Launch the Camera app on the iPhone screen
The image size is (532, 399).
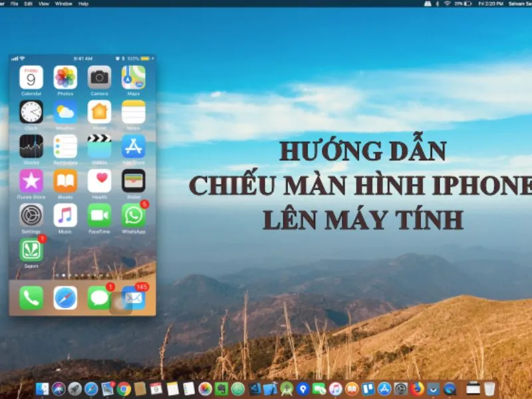click(99, 78)
